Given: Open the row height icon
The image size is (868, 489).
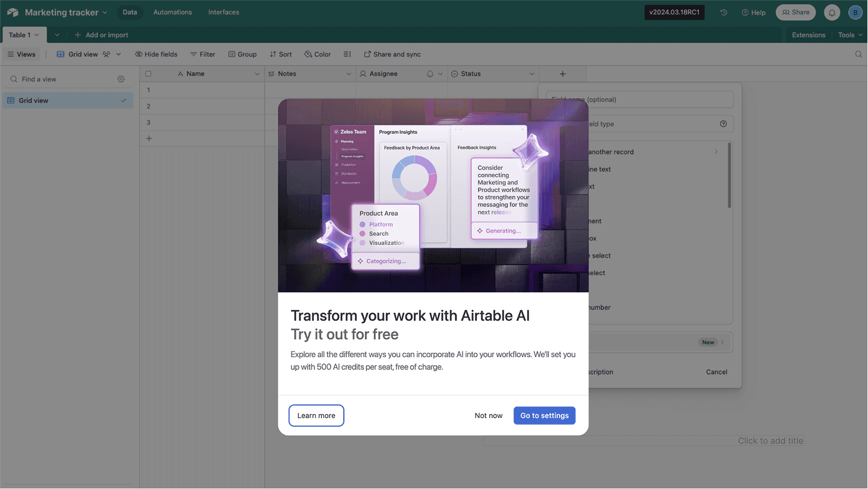Looking at the screenshot, I should pos(347,54).
